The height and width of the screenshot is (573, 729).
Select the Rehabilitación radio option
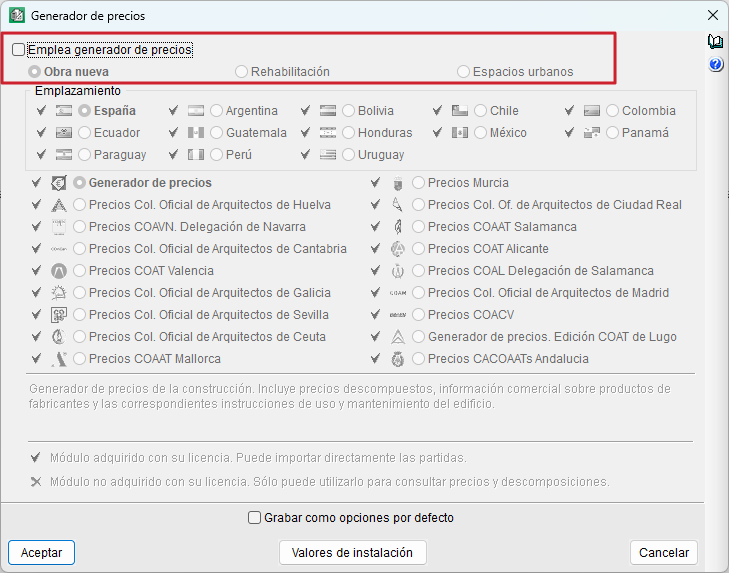coord(242,72)
